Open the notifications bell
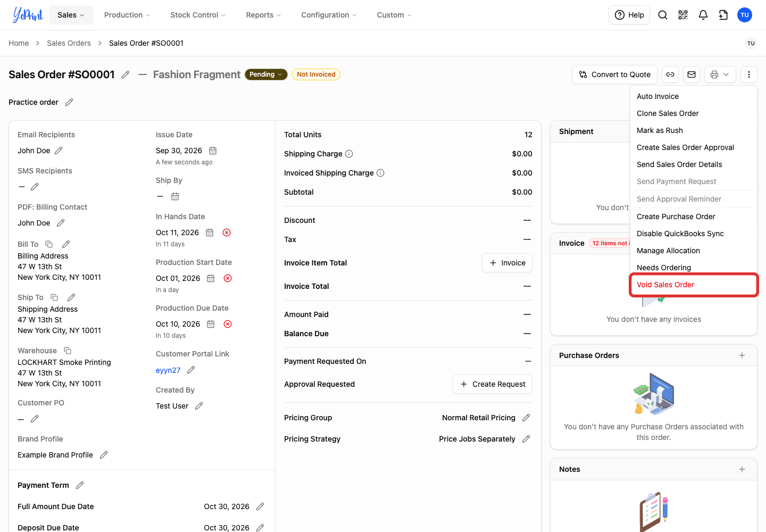The width and height of the screenshot is (766, 532). pos(703,15)
